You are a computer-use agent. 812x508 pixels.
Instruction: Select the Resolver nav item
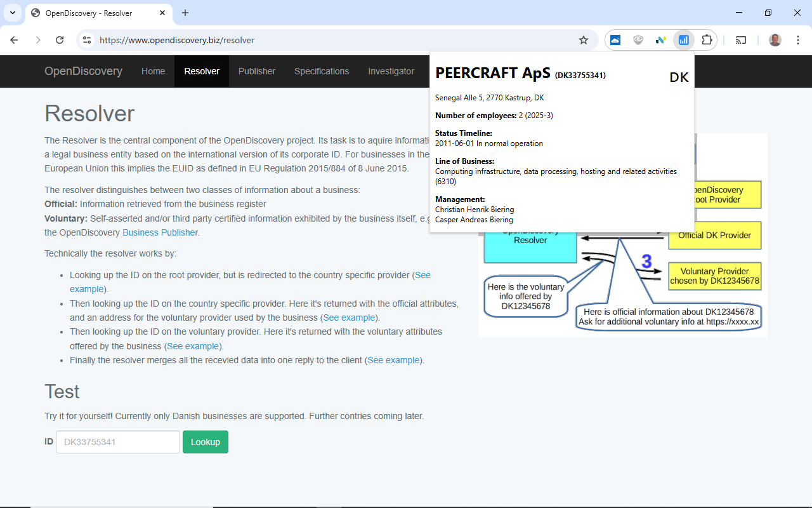[202, 71]
